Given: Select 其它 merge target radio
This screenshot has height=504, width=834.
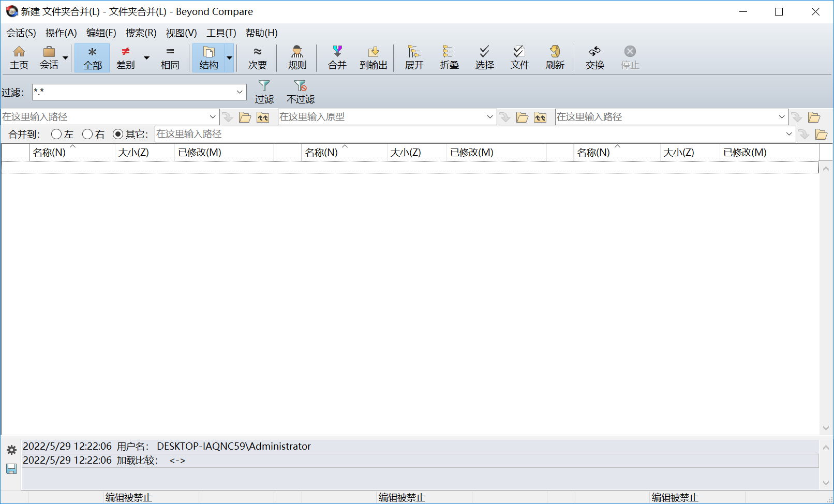Looking at the screenshot, I should 130,135.
